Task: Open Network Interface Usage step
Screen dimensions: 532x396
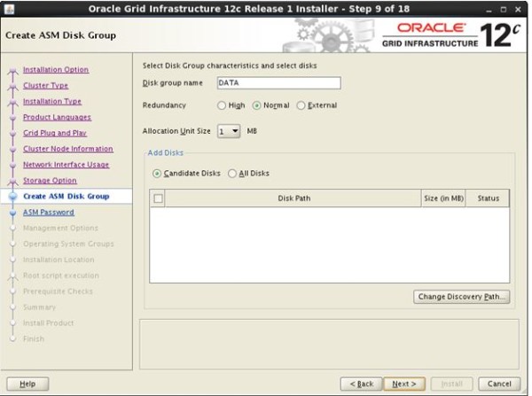Action: (x=66, y=165)
